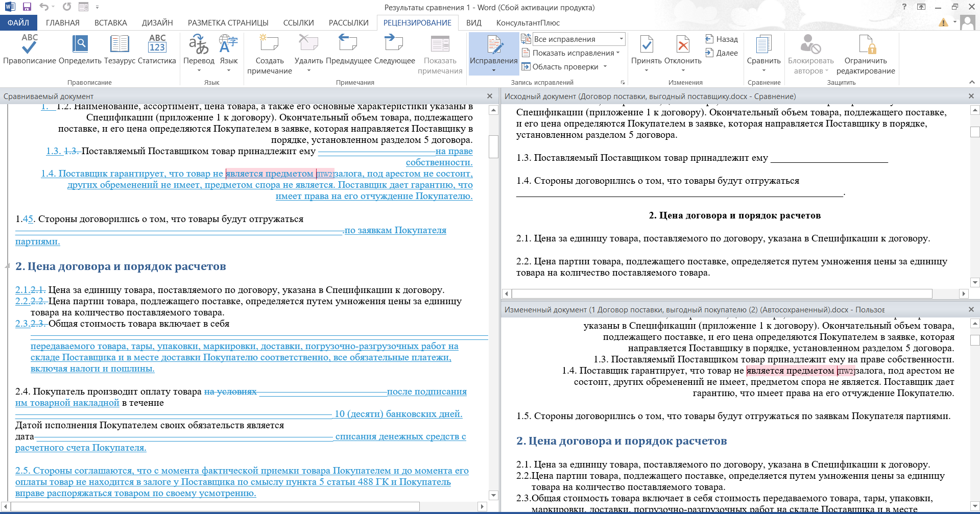Open the Тезаурус thesaurus
Image resolution: width=980 pixels, height=514 pixels.
point(119,50)
